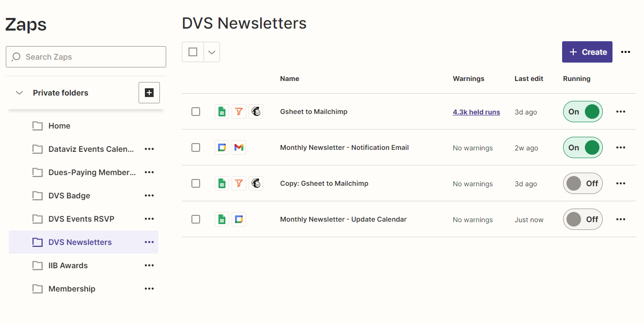Open more options next to Create button
The height and width of the screenshot is (324, 644).
coord(626,52)
